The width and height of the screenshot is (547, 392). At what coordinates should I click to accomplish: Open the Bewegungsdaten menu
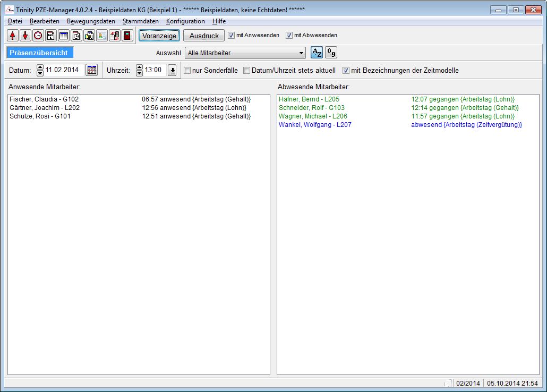click(x=91, y=21)
